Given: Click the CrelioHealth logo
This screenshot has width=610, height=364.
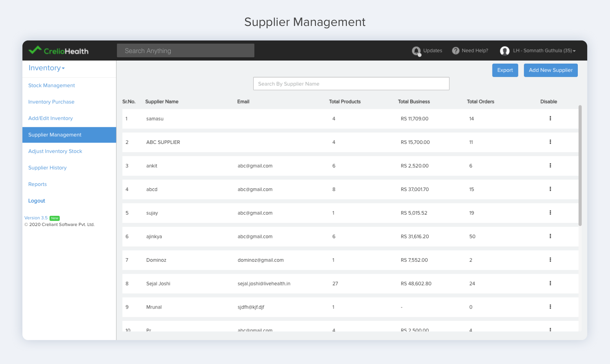Looking at the screenshot, I should pyautogui.click(x=59, y=51).
